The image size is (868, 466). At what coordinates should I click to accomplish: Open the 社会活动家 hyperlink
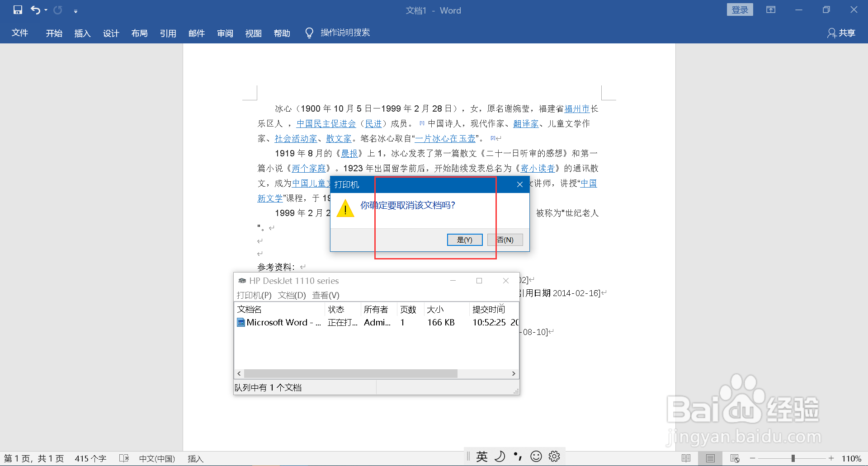tap(296, 138)
